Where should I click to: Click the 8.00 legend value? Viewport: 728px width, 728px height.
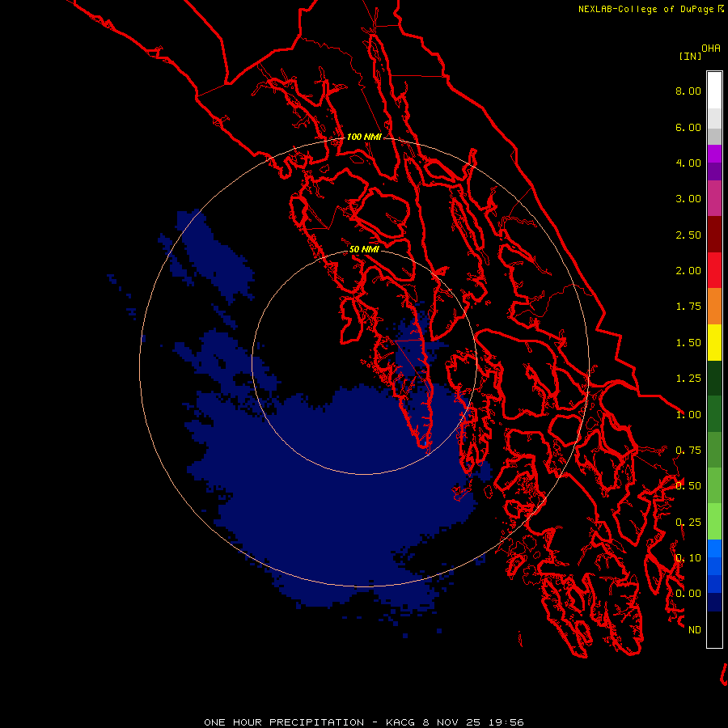click(x=688, y=91)
